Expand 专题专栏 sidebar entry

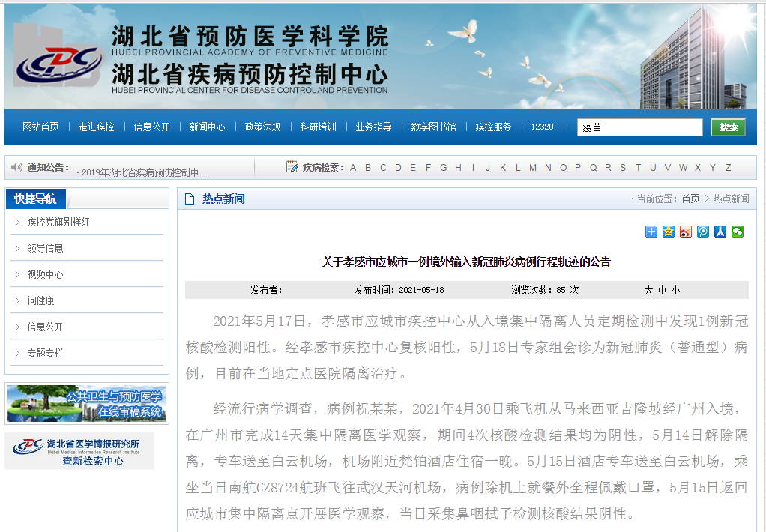click(x=45, y=353)
